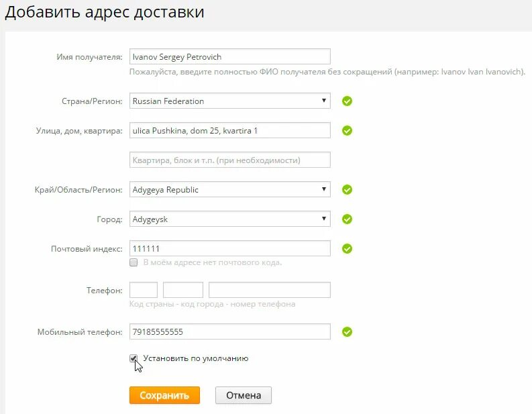Click the phone city code box
The height and width of the screenshot is (414, 532).
(x=183, y=290)
